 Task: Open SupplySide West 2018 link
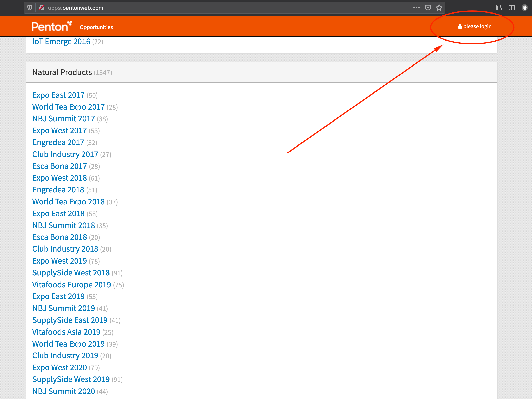coord(71,273)
